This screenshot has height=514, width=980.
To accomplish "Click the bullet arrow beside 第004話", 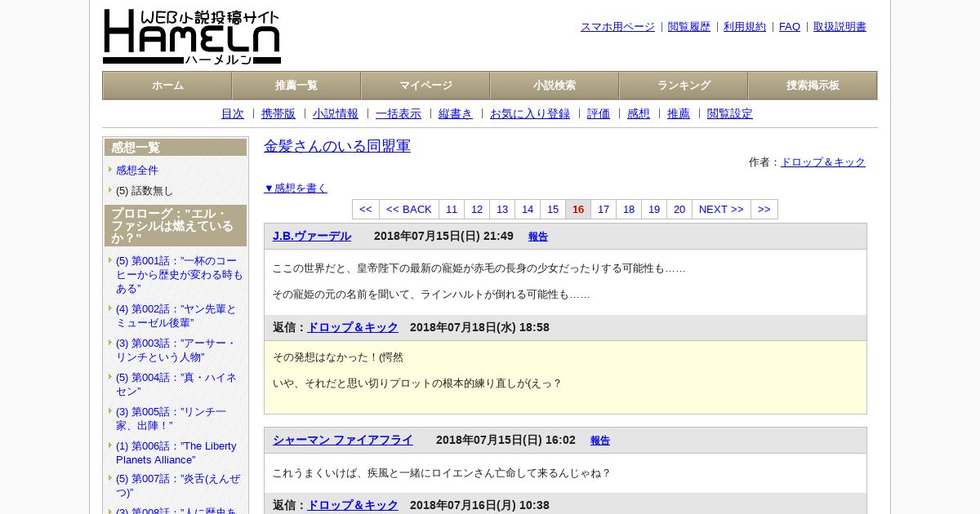I will pyautogui.click(x=110, y=377).
